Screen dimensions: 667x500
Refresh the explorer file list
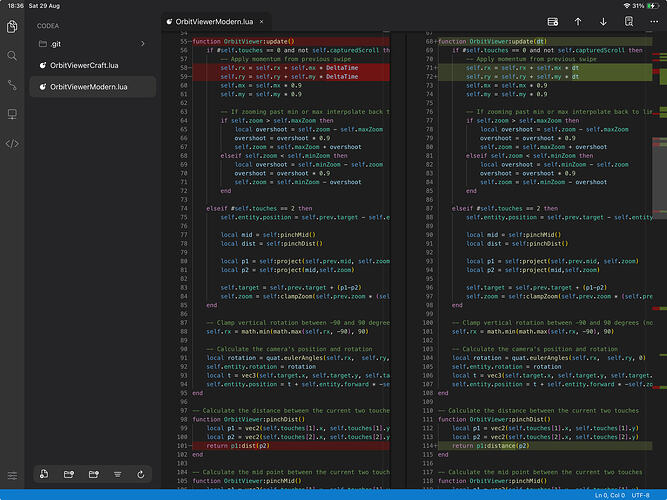pyautogui.click(x=141, y=474)
